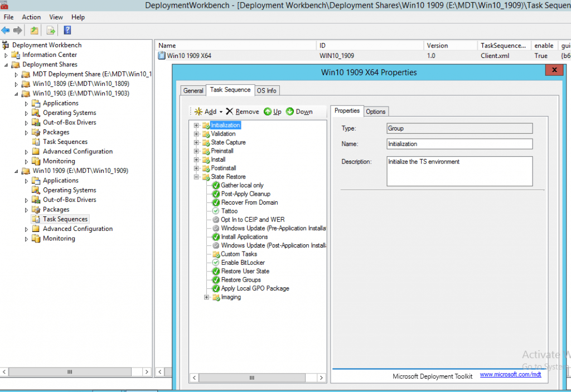Click the Description text box
Viewport: 571px width, 392px height.
(x=459, y=171)
